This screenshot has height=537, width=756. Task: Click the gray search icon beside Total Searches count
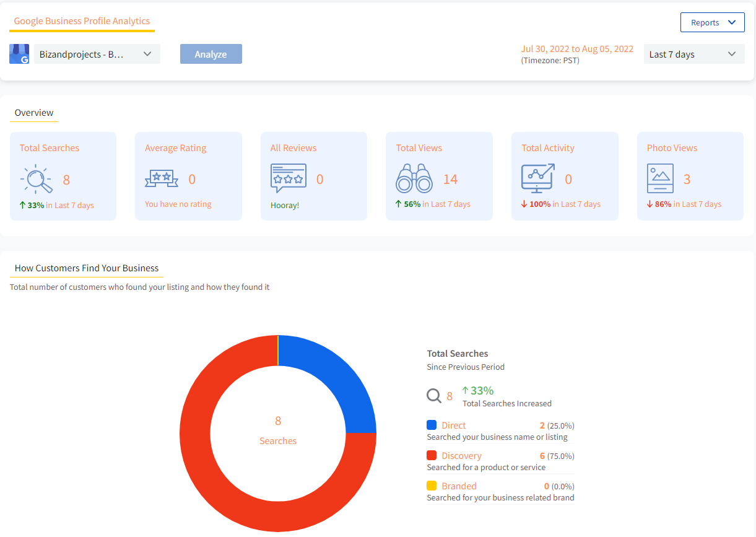pyautogui.click(x=434, y=396)
